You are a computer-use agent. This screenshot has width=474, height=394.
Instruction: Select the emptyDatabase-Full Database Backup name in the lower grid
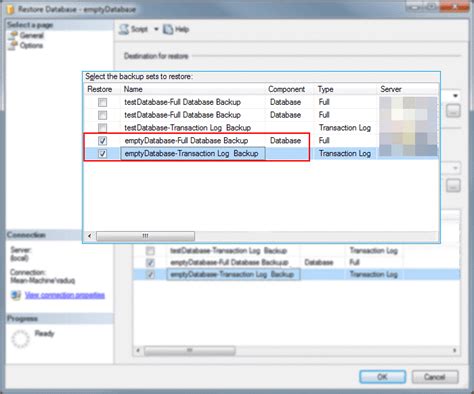[x=229, y=263]
